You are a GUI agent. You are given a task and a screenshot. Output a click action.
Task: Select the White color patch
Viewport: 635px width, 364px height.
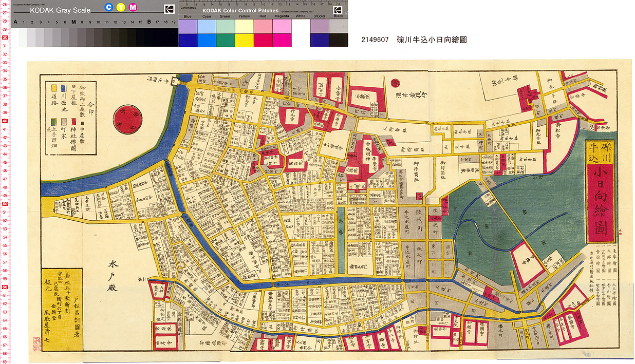[x=301, y=33]
